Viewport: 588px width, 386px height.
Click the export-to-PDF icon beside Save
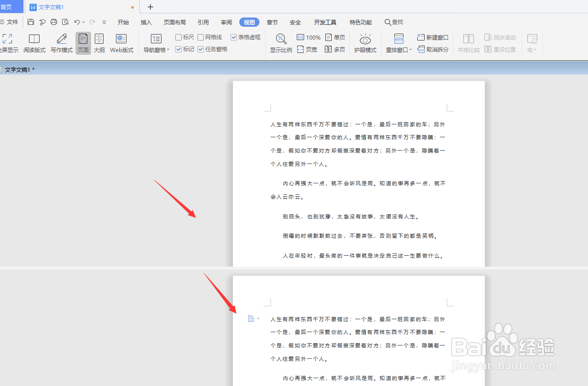coord(42,22)
